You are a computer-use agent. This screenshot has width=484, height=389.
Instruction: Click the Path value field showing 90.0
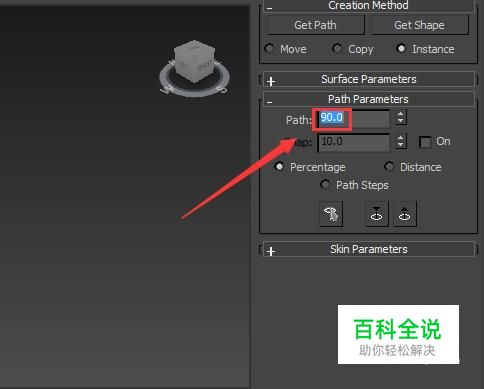pyautogui.click(x=353, y=118)
